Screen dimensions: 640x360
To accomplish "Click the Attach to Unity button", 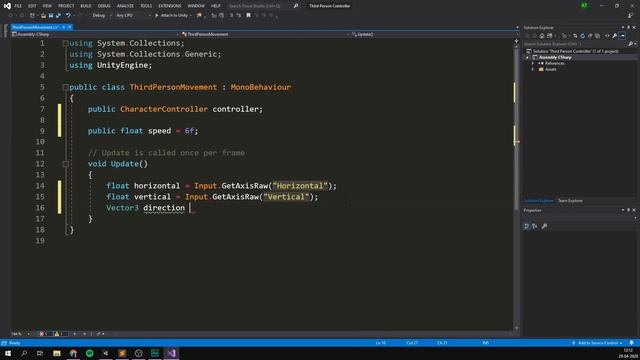I will coord(173,16).
